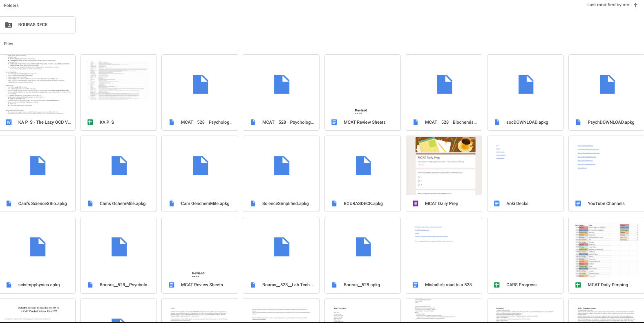
Task: Click the Bouras__528__Psycholo... file name
Action: click(125, 285)
